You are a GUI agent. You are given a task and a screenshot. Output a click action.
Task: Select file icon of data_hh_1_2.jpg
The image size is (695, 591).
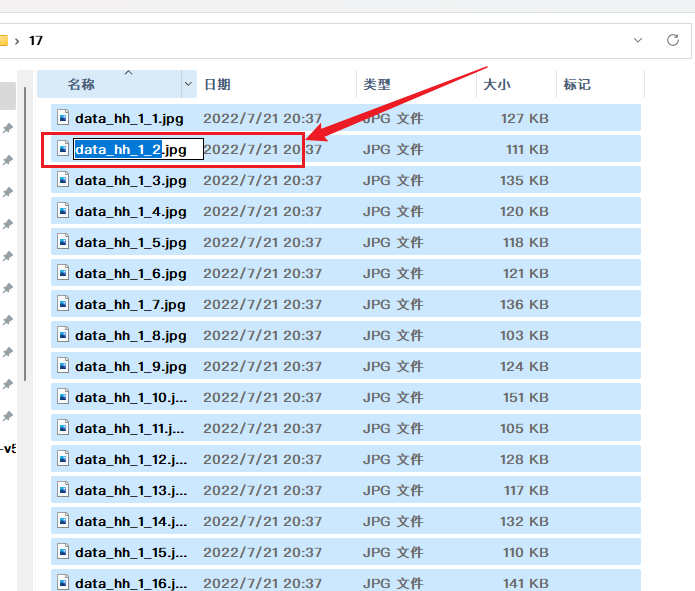tap(63, 149)
